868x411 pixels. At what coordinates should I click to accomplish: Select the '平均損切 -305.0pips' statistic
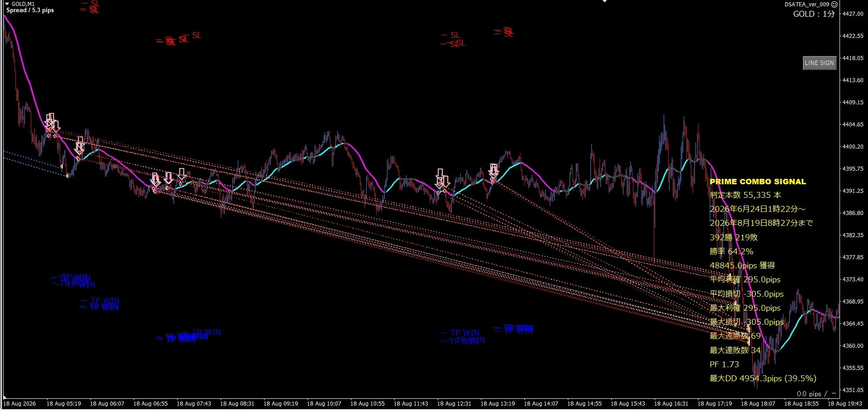click(x=746, y=294)
